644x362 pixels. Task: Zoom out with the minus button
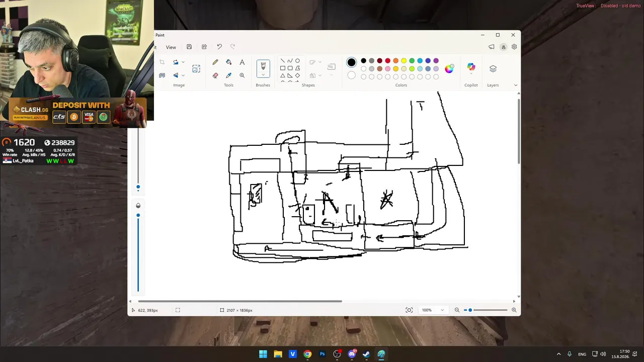(x=457, y=310)
